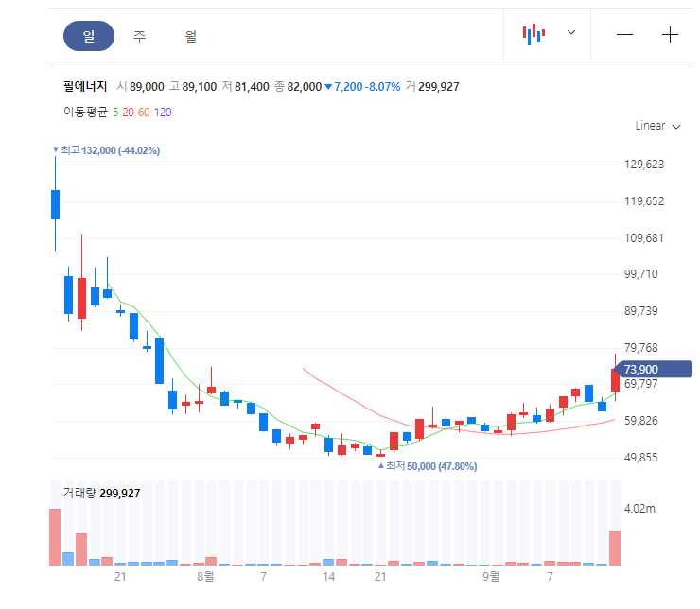Click the 필에너지 stock name
The image size is (700, 609).
85,86
